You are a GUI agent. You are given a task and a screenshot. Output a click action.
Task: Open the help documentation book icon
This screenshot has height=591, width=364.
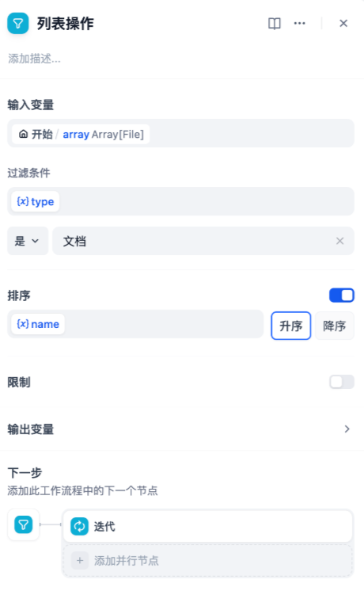coord(275,23)
